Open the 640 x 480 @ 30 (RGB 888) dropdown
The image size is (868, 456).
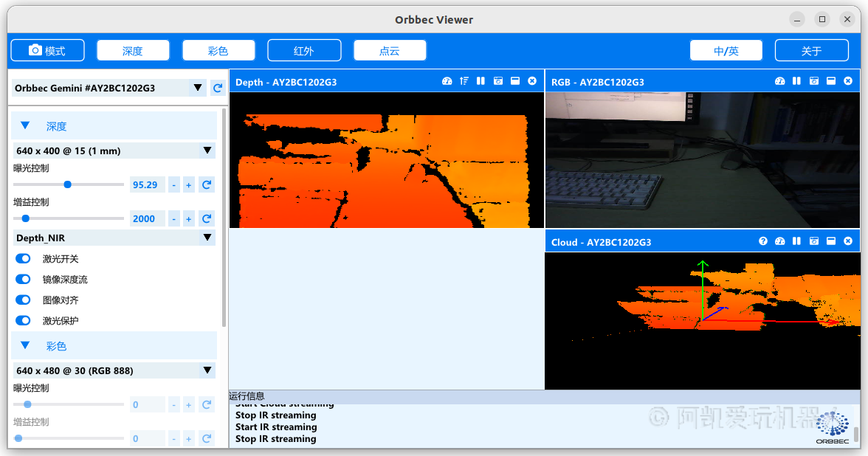[114, 370]
